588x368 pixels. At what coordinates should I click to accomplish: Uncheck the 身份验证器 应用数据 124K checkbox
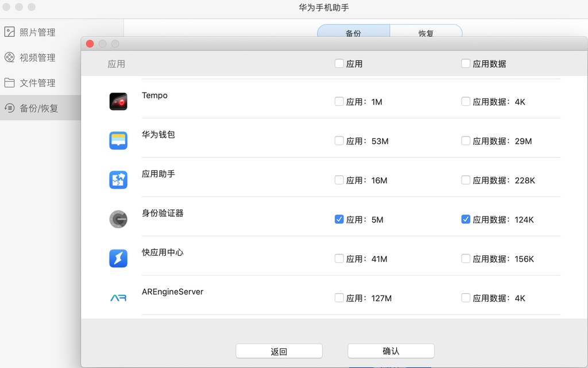[x=465, y=219]
